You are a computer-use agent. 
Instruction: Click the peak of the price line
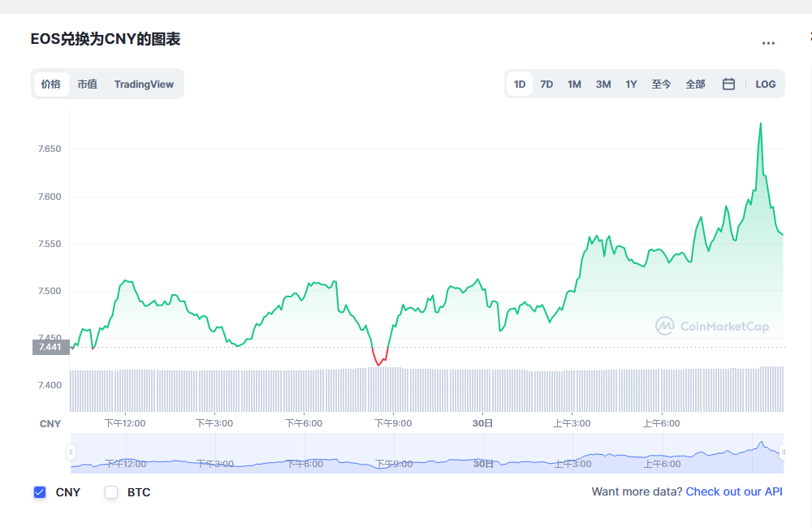760,123
